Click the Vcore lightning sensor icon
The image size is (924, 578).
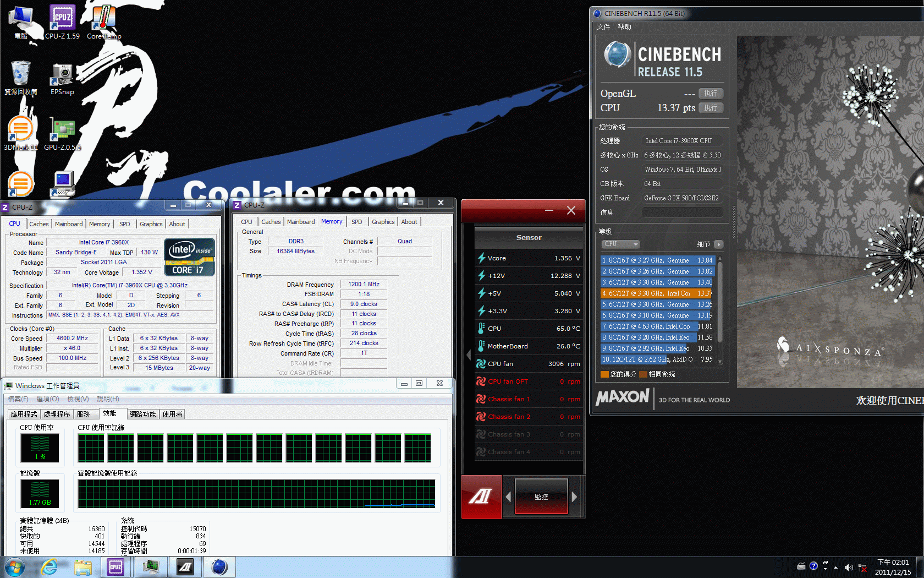point(481,258)
